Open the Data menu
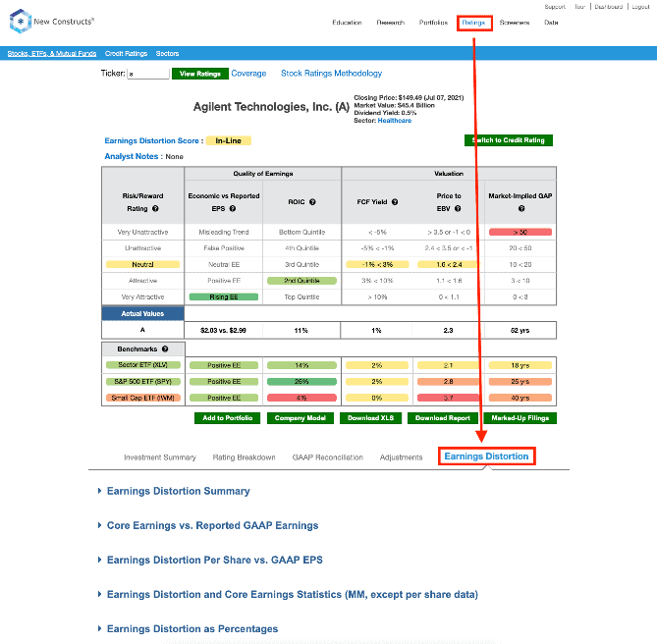Image resolution: width=657 pixels, height=644 pixels. pos(551,23)
